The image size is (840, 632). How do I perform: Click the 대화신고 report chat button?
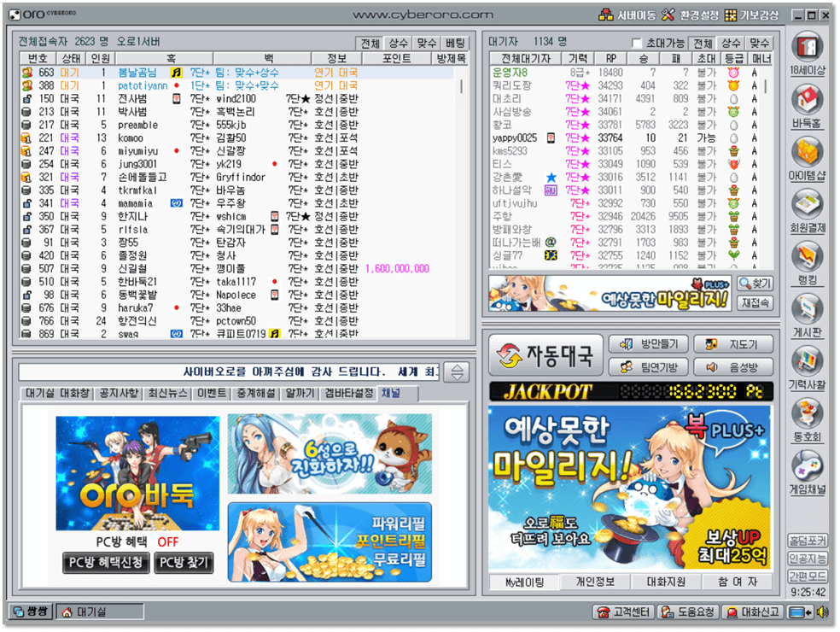(752, 612)
